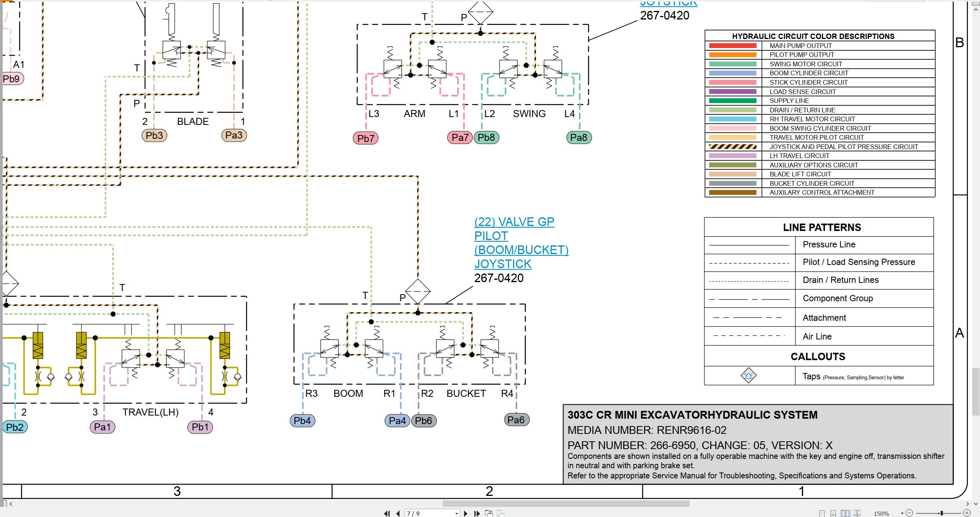The height and width of the screenshot is (517, 980).
Task: Click the previous view icon
Action: tap(488, 513)
